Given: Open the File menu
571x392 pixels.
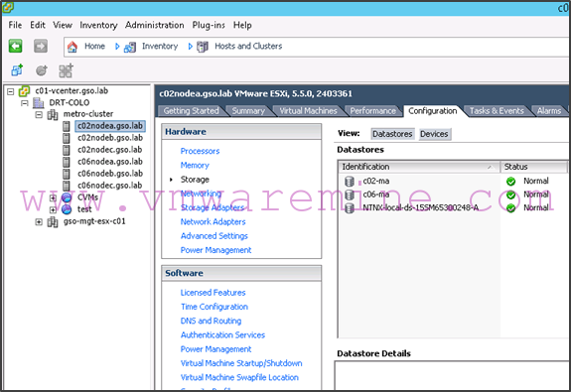Looking at the screenshot, I should (x=15, y=25).
